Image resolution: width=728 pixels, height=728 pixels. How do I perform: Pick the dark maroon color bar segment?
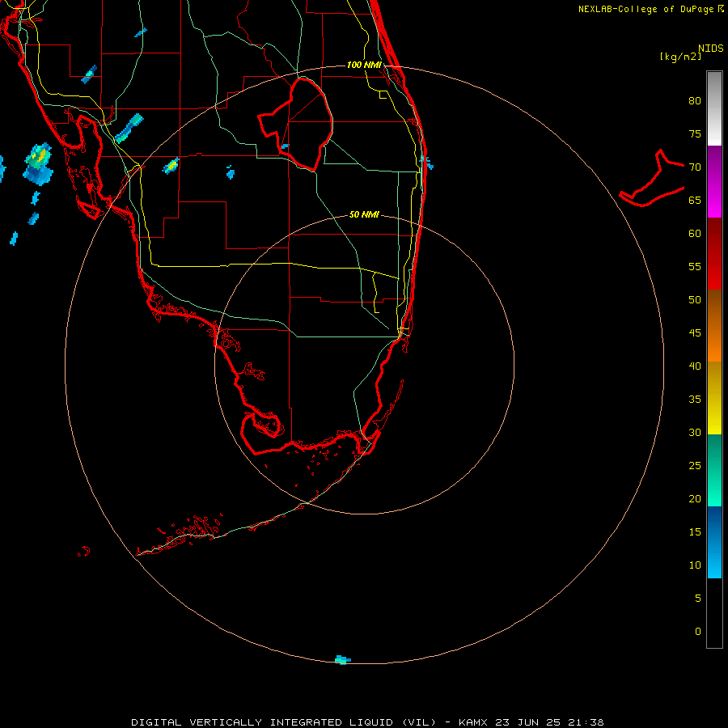pos(714,235)
